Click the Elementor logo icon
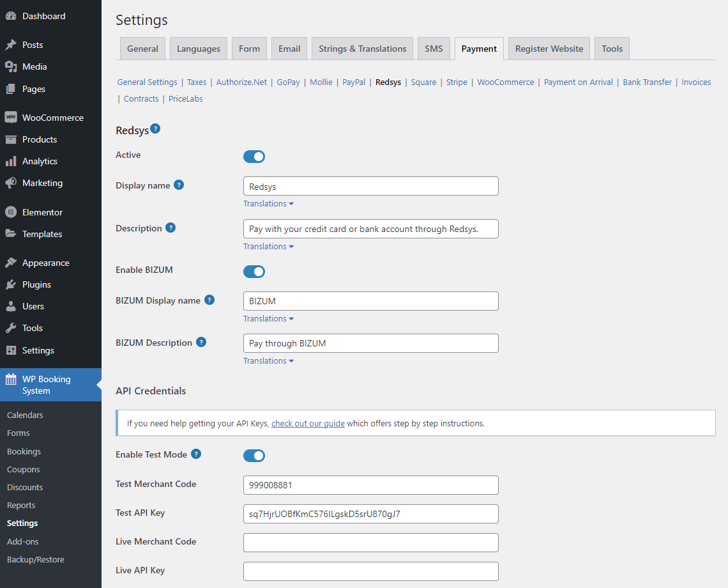 pos(11,212)
